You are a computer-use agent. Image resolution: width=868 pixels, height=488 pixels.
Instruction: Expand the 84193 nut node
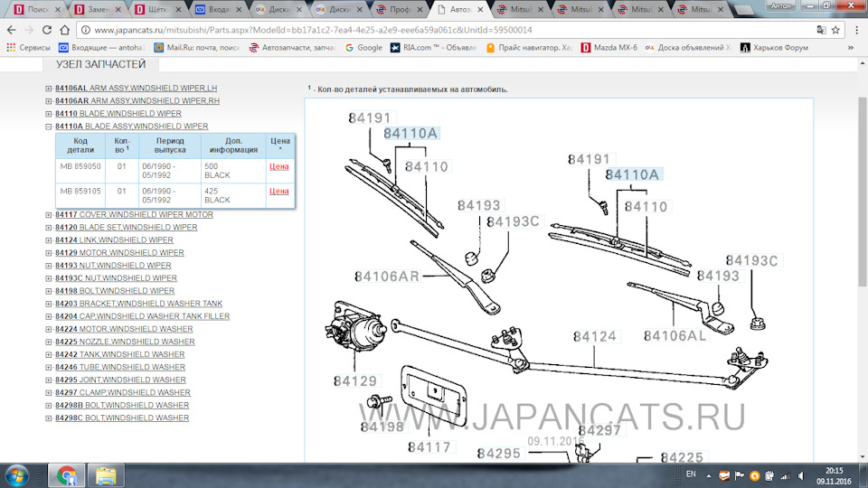(49, 266)
